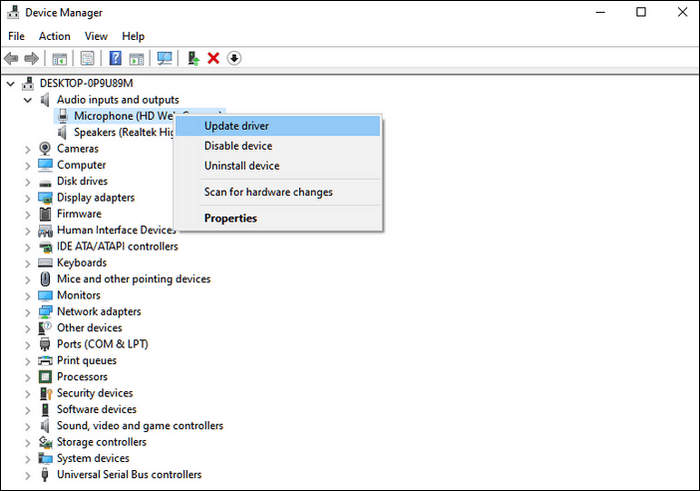Select Scan for hardware changes
This screenshot has height=491, width=700.
(x=278, y=192)
